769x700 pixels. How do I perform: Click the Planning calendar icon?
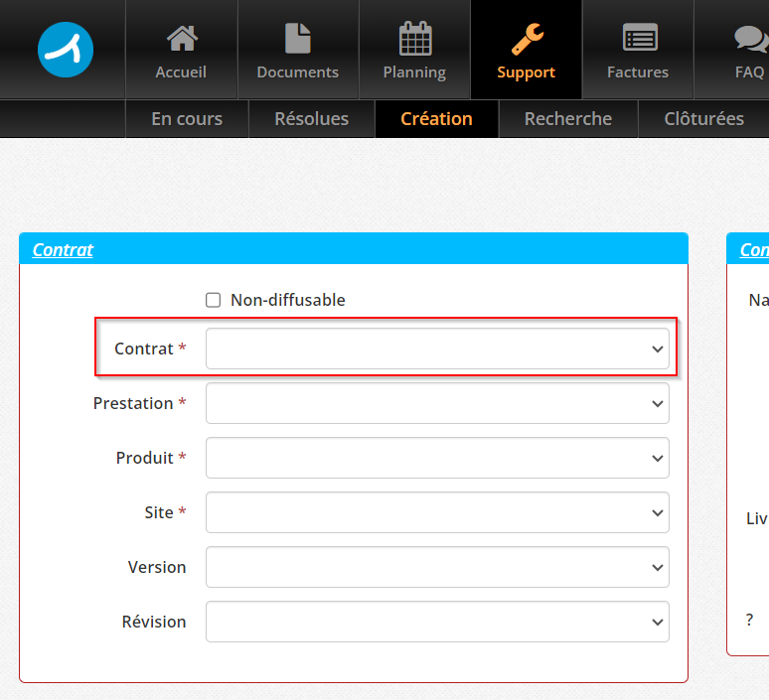point(415,39)
